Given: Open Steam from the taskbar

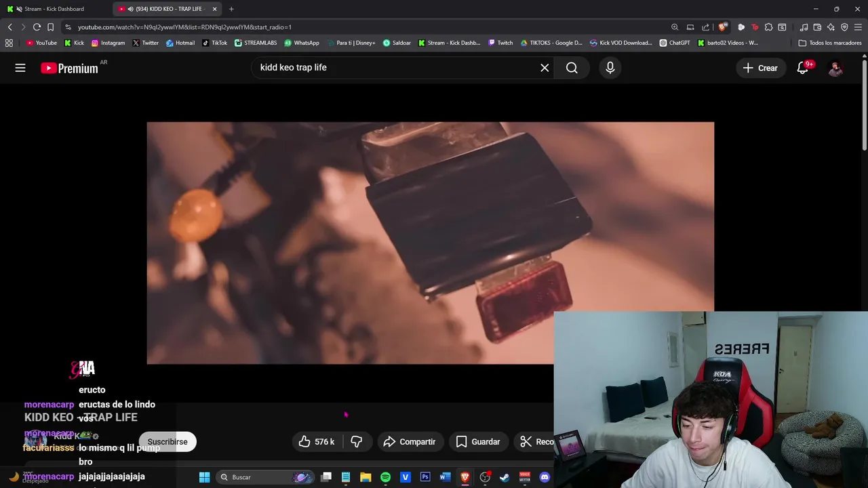Looking at the screenshot, I should tap(505, 477).
